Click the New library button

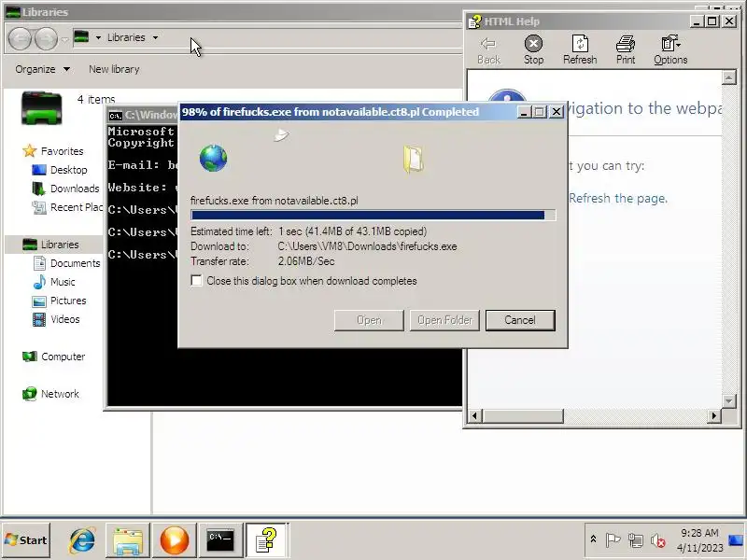pos(114,69)
